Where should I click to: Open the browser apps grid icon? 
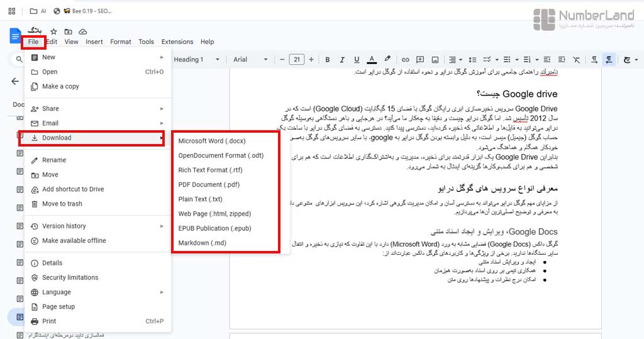[12, 11]
